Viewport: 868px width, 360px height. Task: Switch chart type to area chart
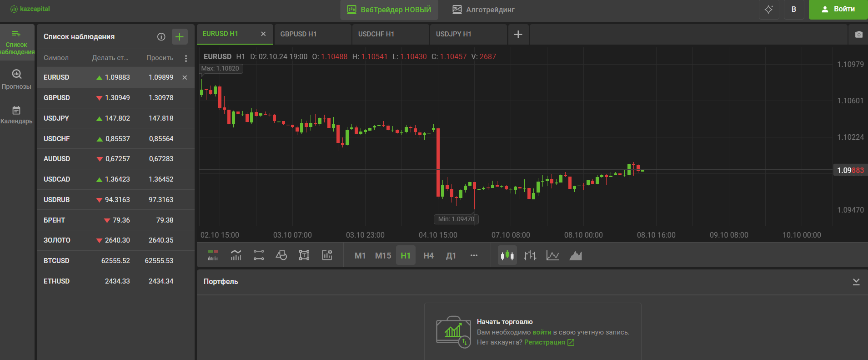click(576, 256)
